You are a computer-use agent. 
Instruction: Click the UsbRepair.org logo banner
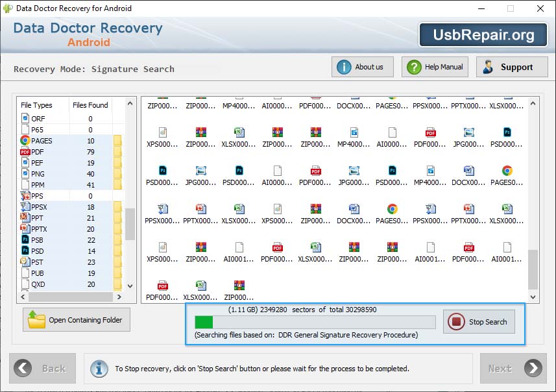point(483,35)
